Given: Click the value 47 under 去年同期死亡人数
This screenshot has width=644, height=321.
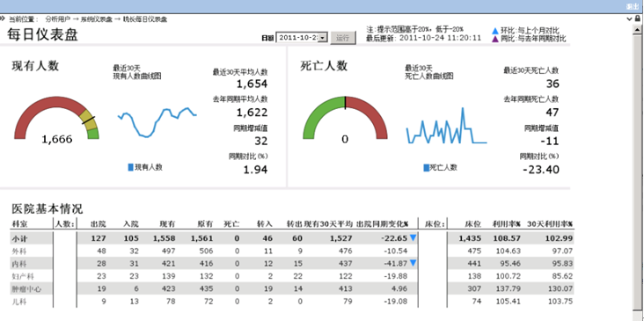Looking at the screenshot, I should [552, 112].
